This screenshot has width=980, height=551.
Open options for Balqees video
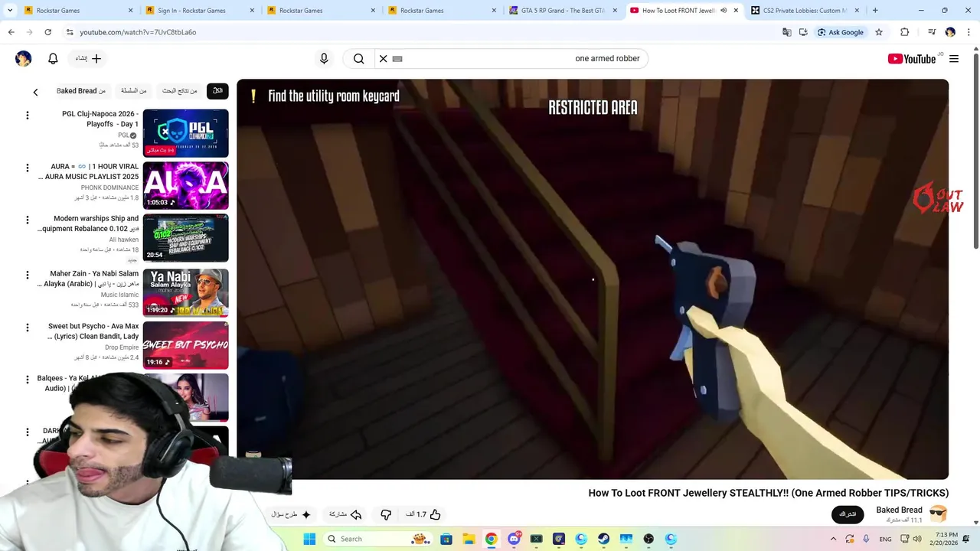pyautogui.click(x=28, y=380)
